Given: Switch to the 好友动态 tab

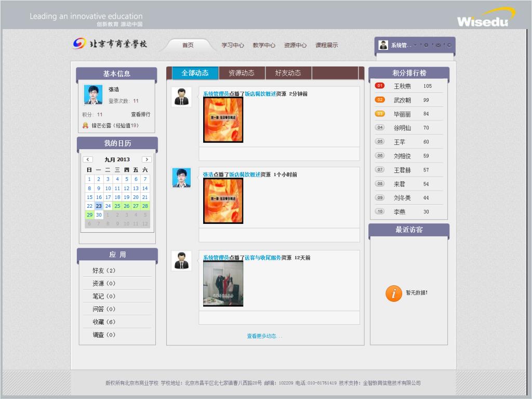Looking at the screenshot, I should click(x=288, y=73).
